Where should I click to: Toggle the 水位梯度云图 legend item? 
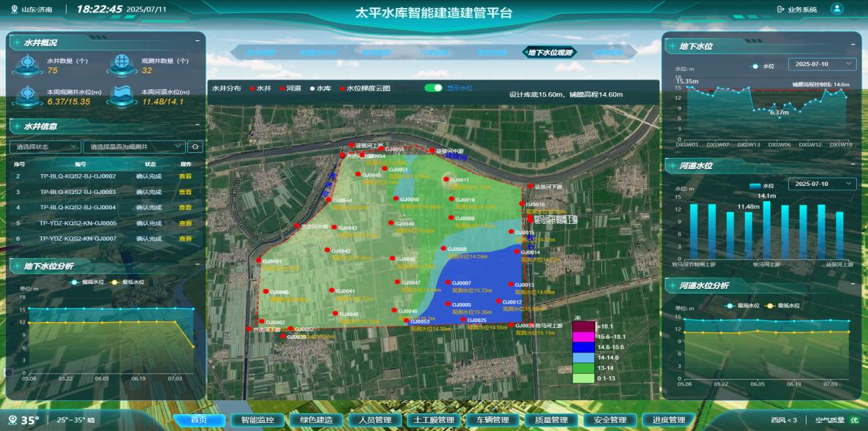pyautogui.click(x=367, y=88)
